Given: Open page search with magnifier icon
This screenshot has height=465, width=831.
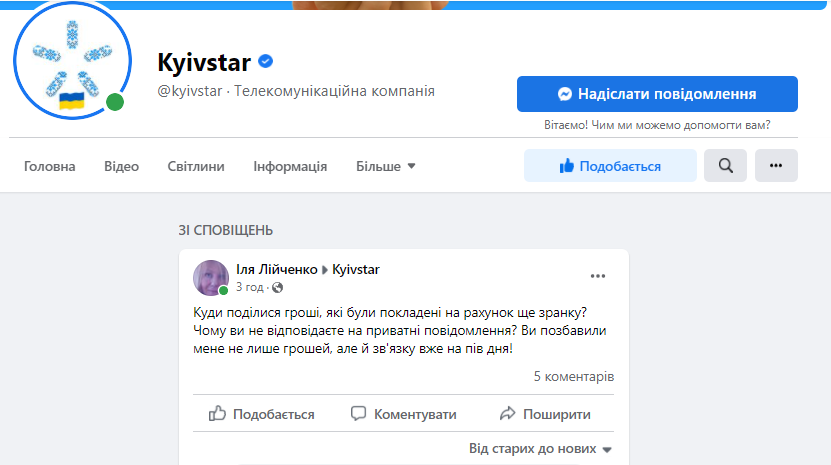Looking at the screenshot, I should 726,166.
